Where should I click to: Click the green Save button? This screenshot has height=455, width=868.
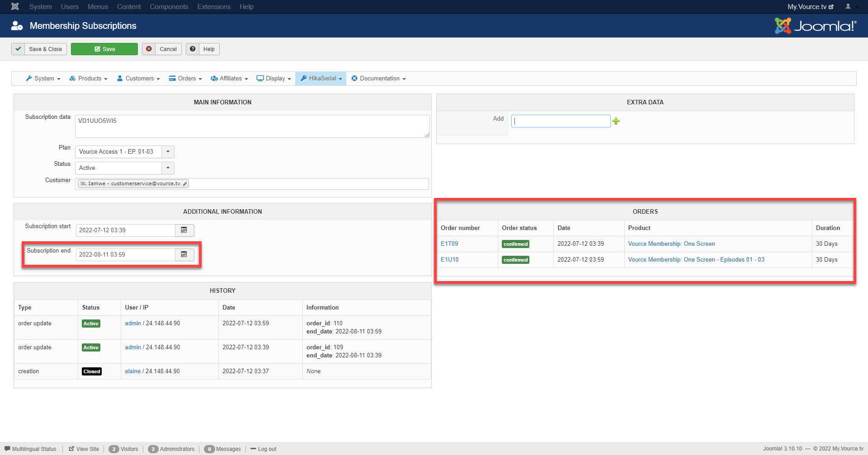click(x=104, y=49)
